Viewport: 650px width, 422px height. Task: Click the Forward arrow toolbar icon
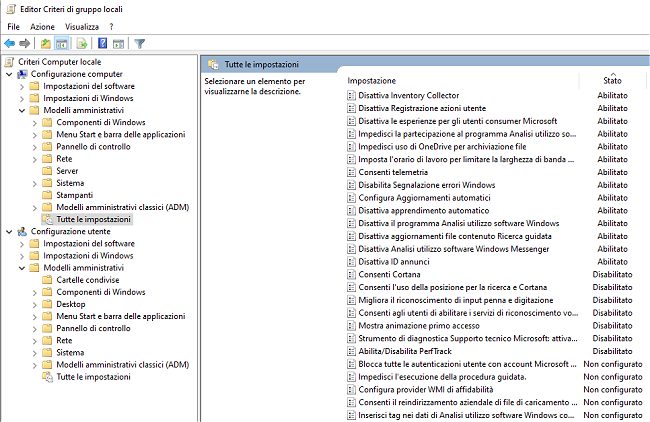(x=24, y=43)
